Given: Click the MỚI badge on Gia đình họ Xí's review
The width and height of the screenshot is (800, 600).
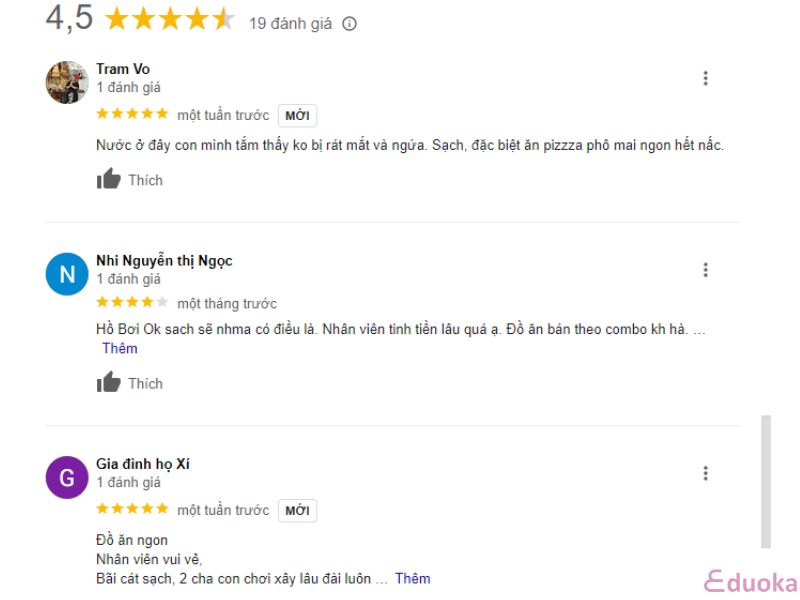Looking at the screenshot, I should pos(297,510).
